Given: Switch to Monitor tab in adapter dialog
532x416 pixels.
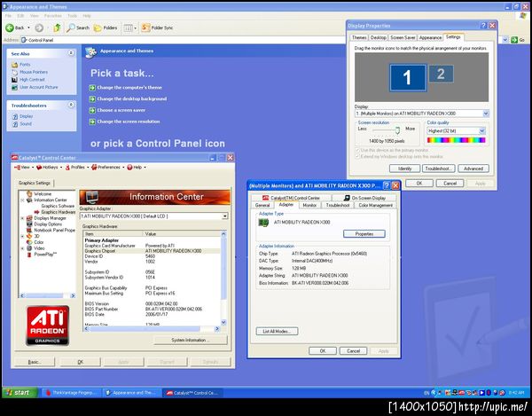Looking at the screenshot, I should tap(309, 205).
